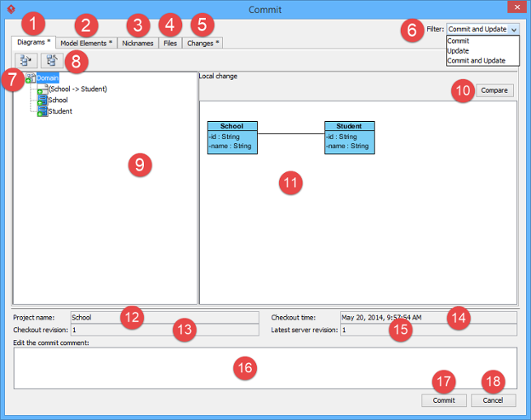Choose Commit in the Filter list
The image size is (531, 420).
pyautogui.click(x=483, y=40)
